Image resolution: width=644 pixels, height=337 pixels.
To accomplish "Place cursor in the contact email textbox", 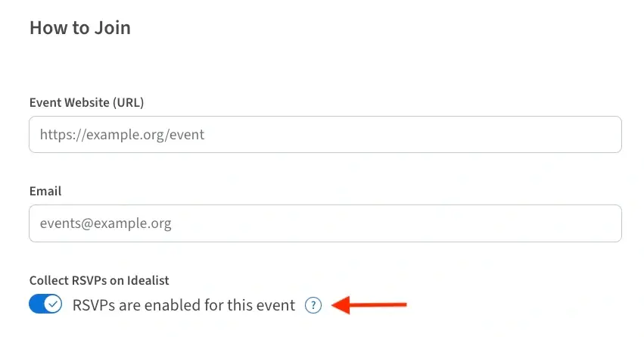I will 325,223.
